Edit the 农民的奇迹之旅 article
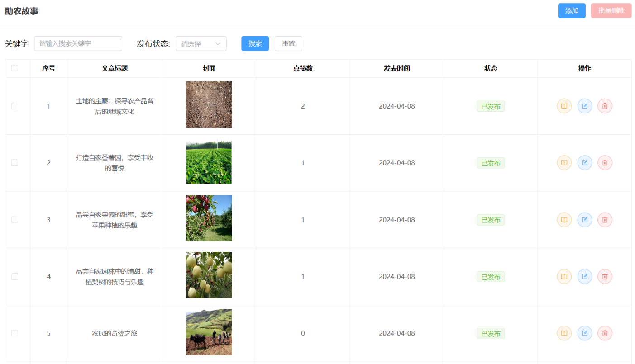Image resolution: width=635 pixels, height=364 pixels. click(x=585, y=333)
